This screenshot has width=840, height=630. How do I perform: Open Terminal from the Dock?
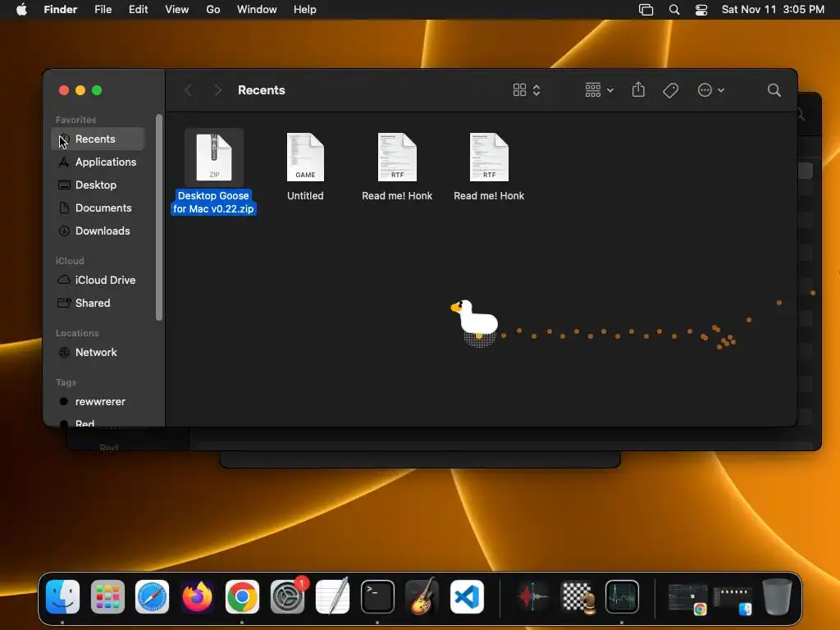[x=377, y=596]
